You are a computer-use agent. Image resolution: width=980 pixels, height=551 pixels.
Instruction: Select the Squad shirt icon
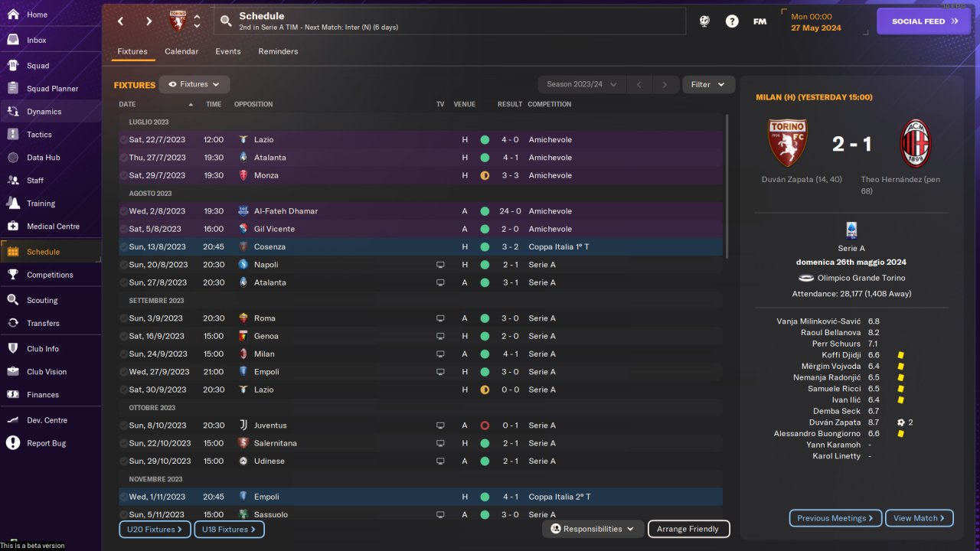(12, 65)
